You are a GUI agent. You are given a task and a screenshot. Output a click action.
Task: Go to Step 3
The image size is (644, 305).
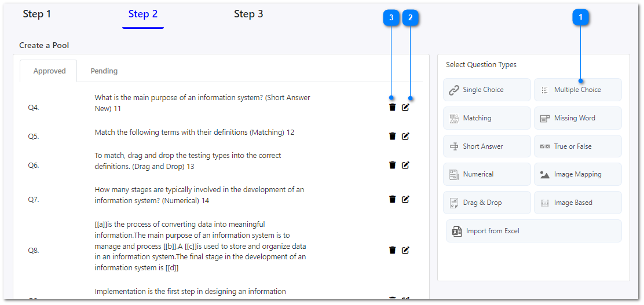[x=248, y=14]
